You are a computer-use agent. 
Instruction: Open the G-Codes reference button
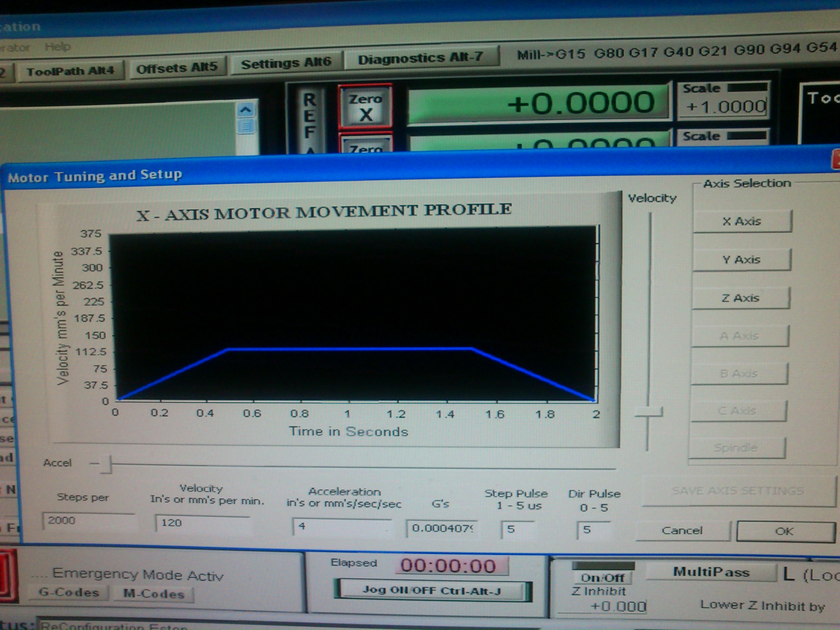(69, 593)
